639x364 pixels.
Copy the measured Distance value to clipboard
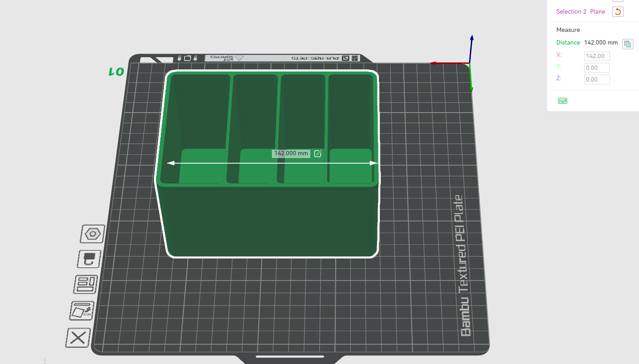(628, 44)
